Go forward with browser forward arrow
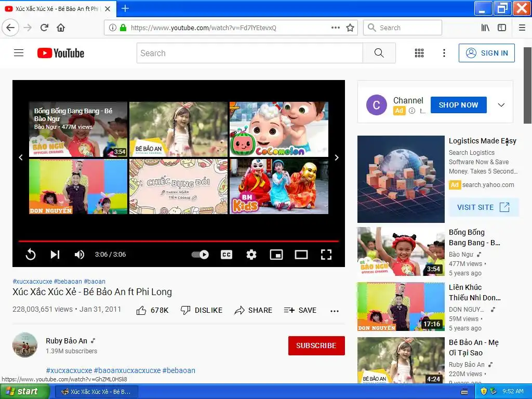The image size is (532, 399). coord(28,28)
